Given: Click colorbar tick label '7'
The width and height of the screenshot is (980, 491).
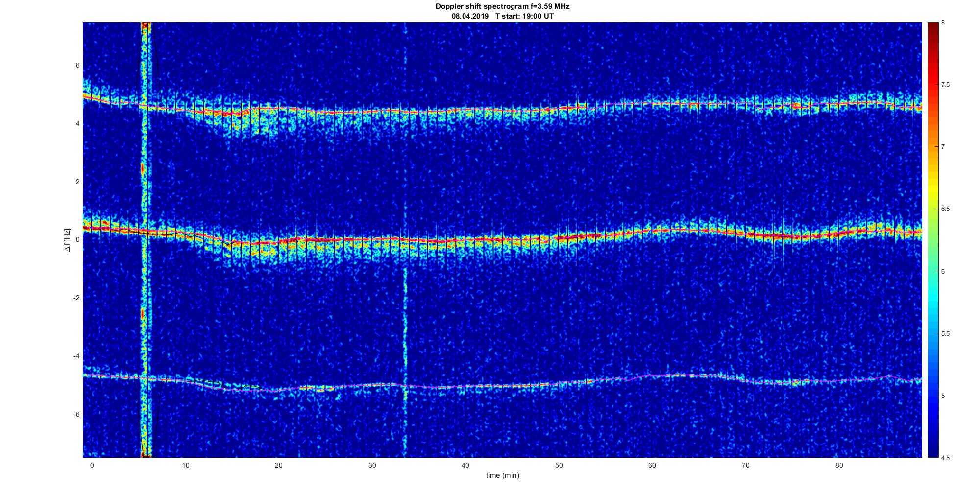Looking at the screenshot, I should click(943, 147).
